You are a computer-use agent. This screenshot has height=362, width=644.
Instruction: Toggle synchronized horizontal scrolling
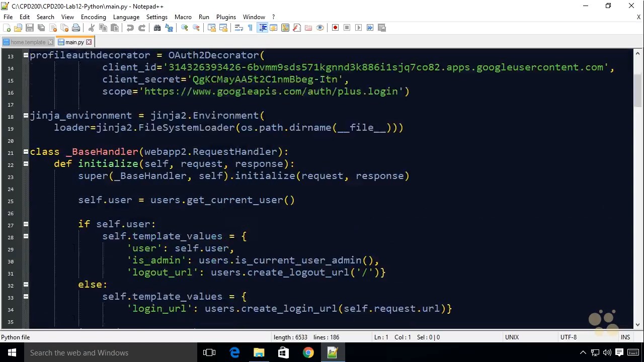pos(223,28)
